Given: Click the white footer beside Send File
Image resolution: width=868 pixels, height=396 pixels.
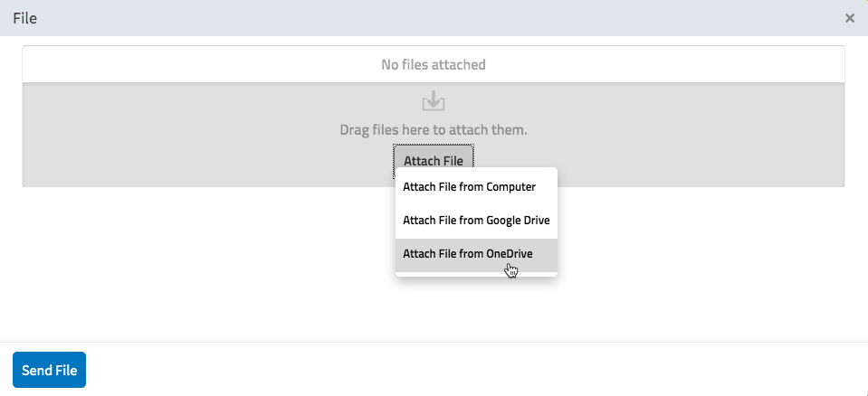Looking at the screenshot, I should point(476,370).
